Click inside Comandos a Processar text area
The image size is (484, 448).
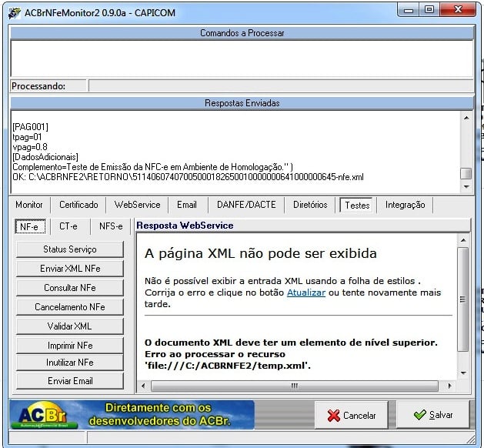[x=242, y=58]
